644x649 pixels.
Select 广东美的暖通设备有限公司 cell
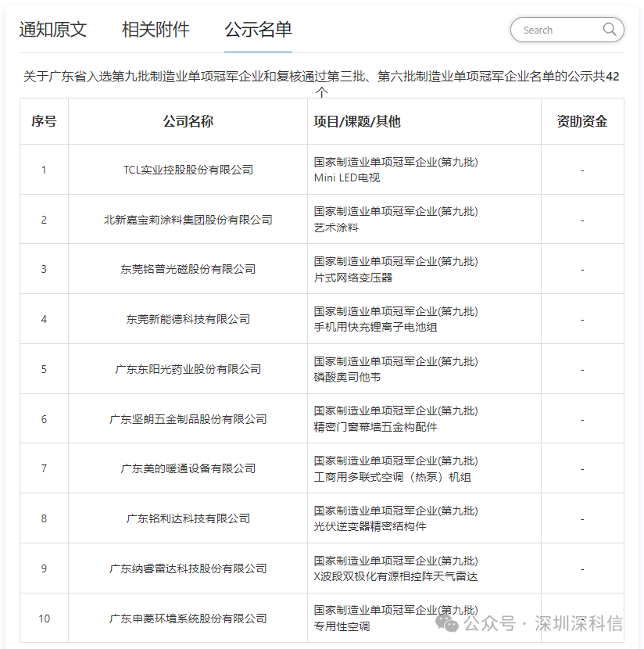[x=188, y=468]
